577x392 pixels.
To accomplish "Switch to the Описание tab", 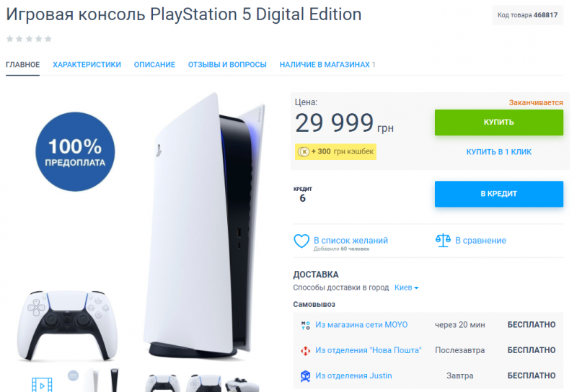I will coord(154,65).
